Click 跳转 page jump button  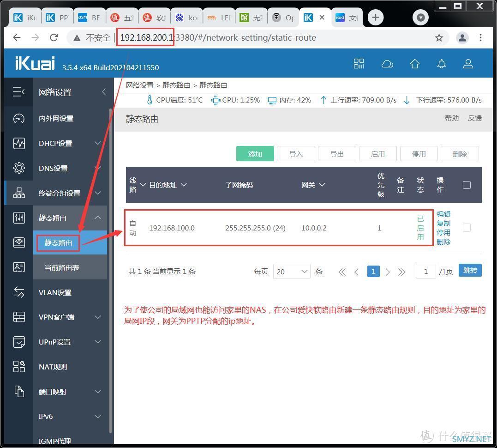point(470,270)
